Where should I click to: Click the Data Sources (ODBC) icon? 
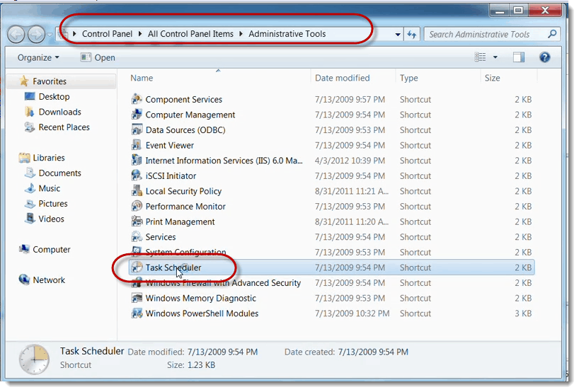pyautogui.click(x=137, y=130)
